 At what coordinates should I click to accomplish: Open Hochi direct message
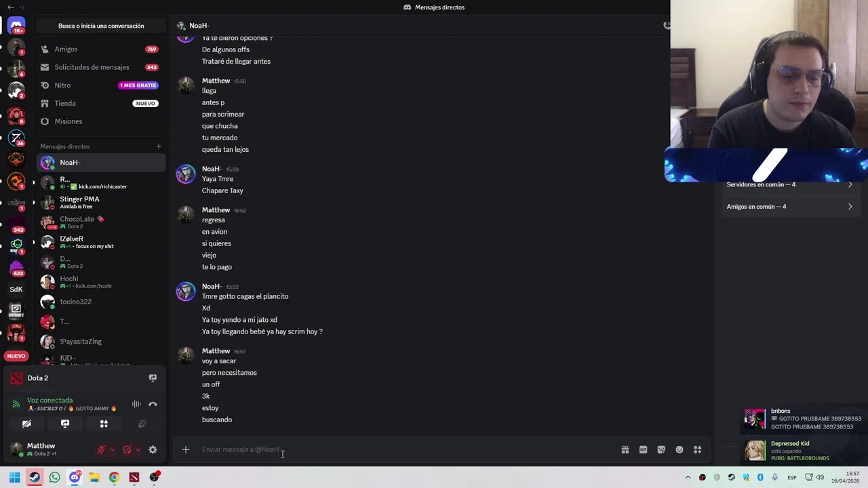[x=101, y=282]
